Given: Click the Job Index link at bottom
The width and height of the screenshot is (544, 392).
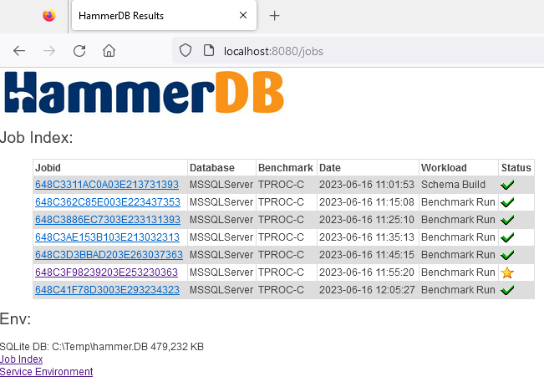Looking at the screenshot, I should coord(21,359).
